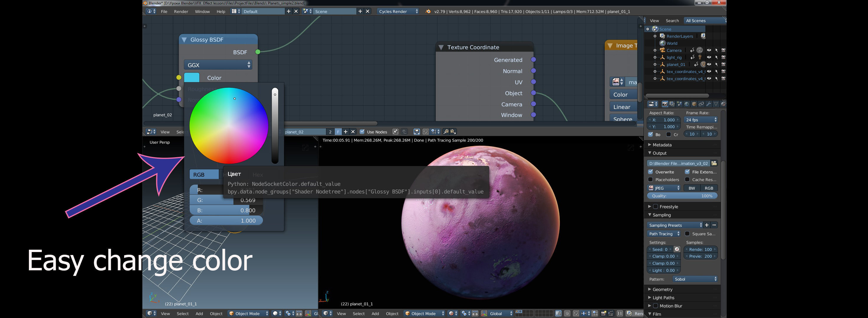Open the World properties globe tab

(687, 104)
